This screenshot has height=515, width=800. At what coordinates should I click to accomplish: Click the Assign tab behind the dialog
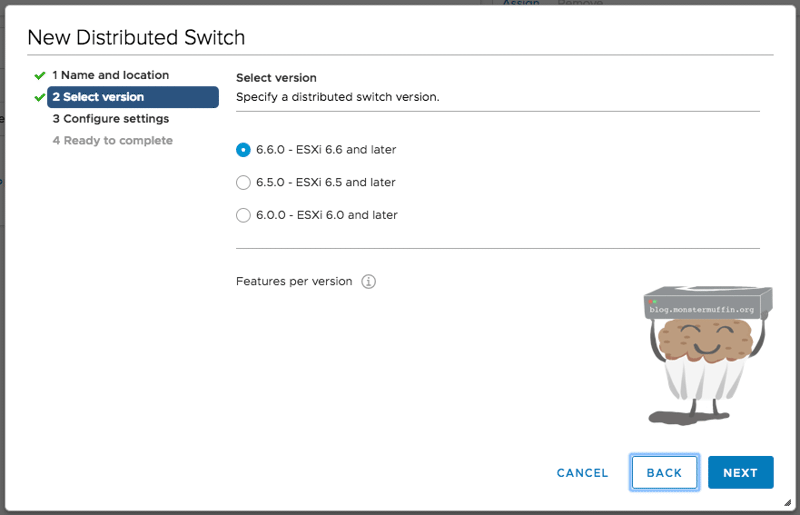pos(520,4)
